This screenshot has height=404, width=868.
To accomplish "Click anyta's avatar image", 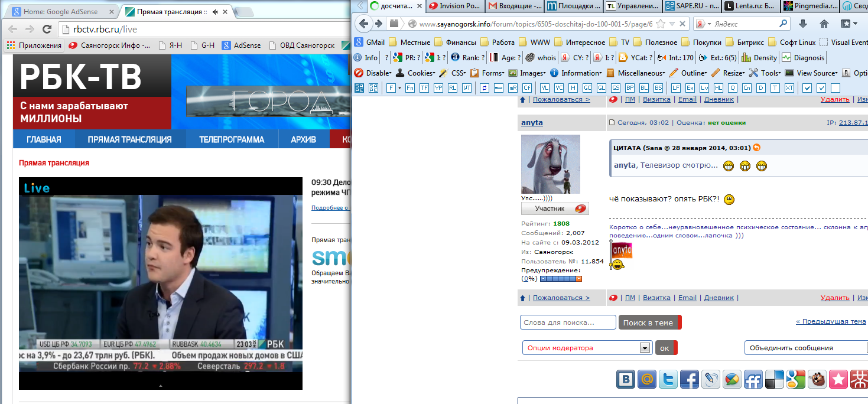I will click(x=551, y=164).
